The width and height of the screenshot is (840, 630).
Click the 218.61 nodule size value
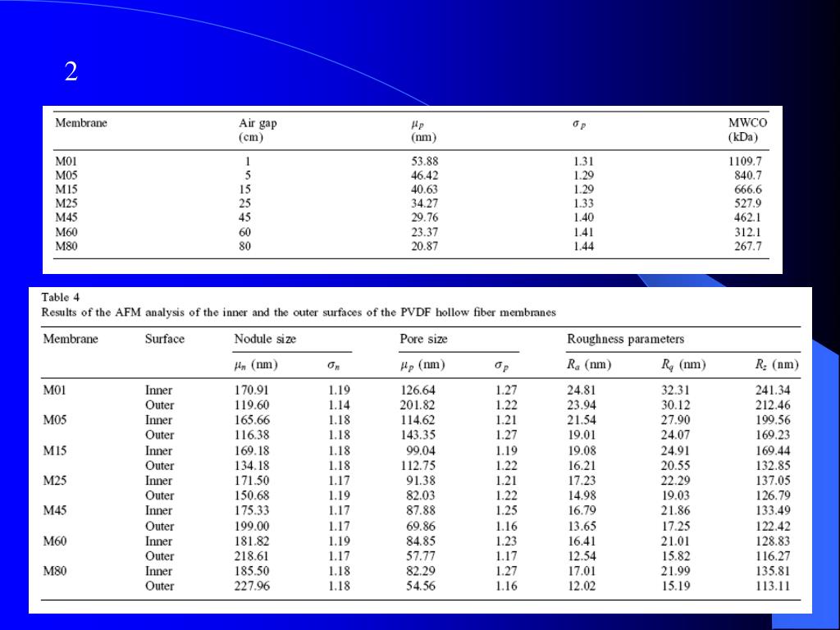[x=252, y=557]
